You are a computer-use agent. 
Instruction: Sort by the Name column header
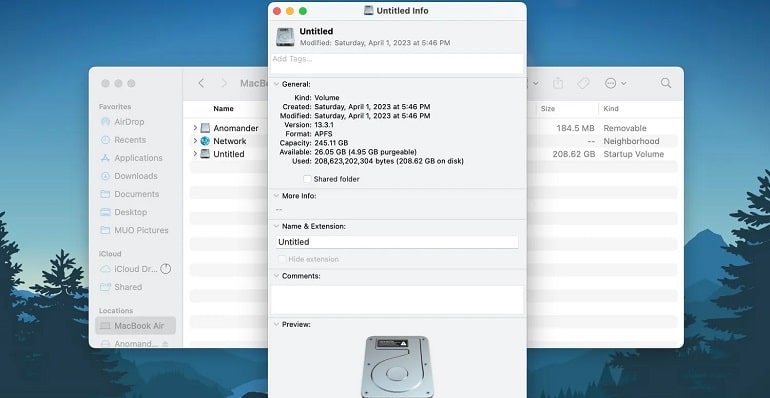point(223,109)
